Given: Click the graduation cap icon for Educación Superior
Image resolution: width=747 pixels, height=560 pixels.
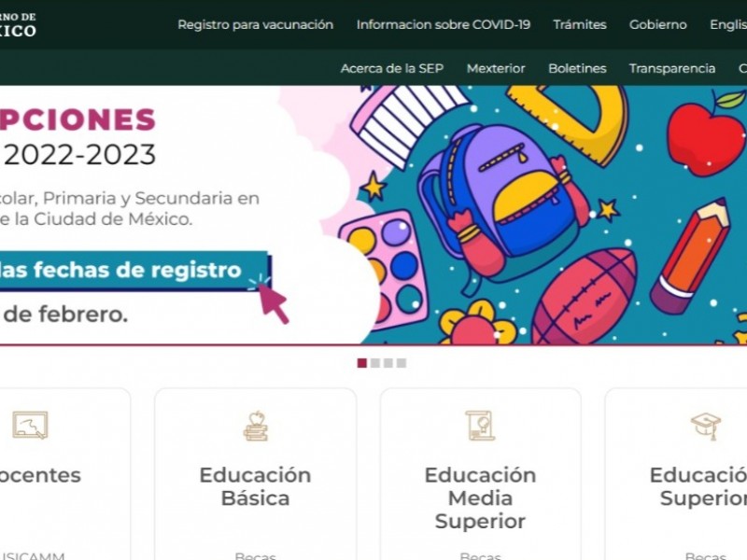Looking at the screenshot, I should 706,426.
